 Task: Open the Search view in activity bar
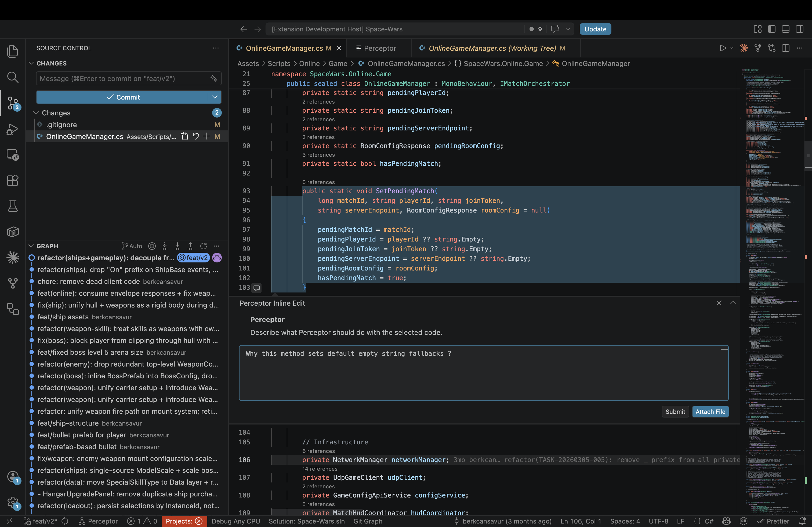click(x=13, y=77)
